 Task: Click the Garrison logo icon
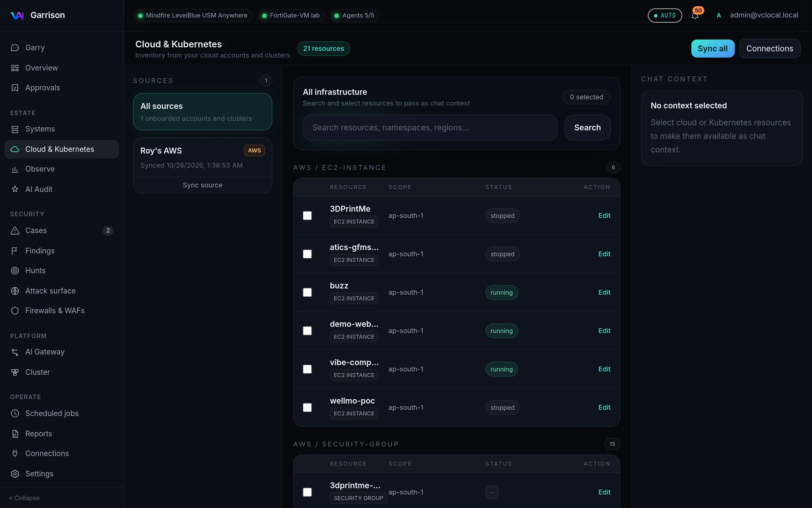click(x=17, y=16)
